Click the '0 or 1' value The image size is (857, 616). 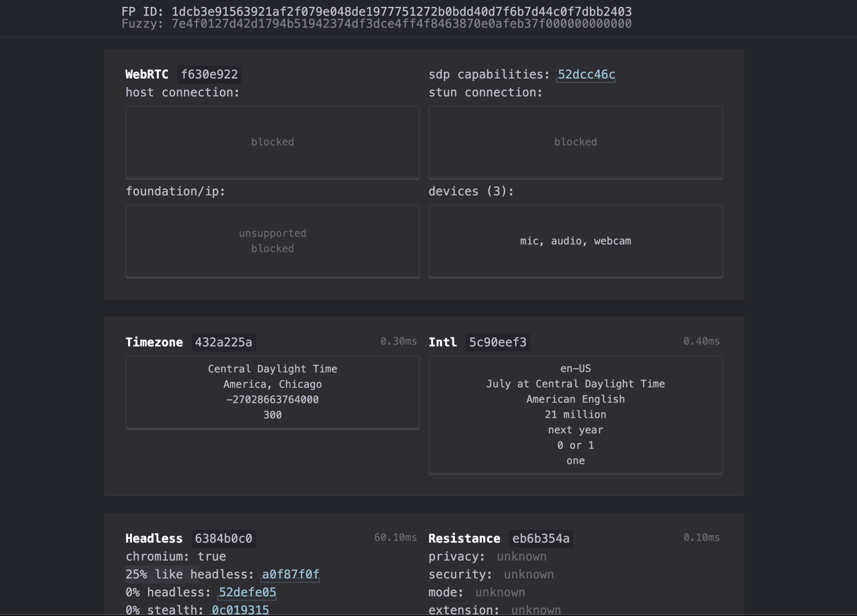tap(575, 445)
